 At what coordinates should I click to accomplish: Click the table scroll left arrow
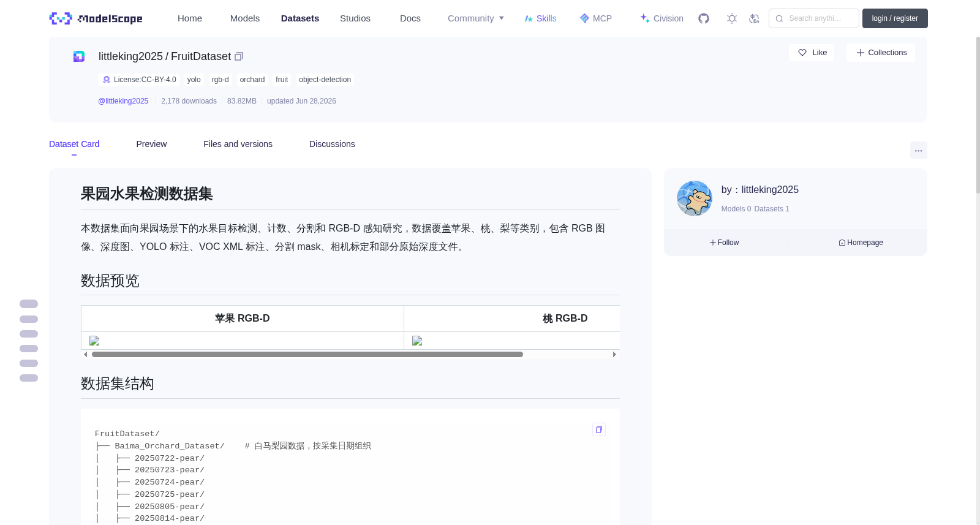[85, 354]
